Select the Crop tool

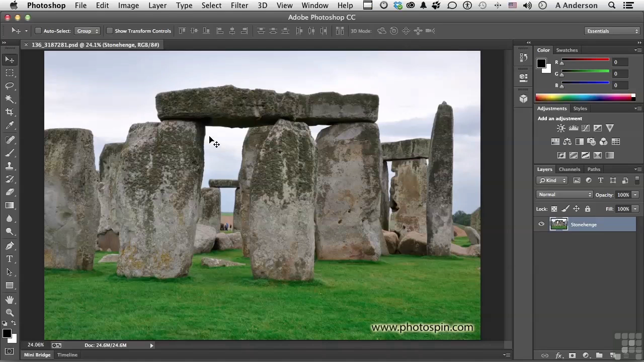[10, 112]
